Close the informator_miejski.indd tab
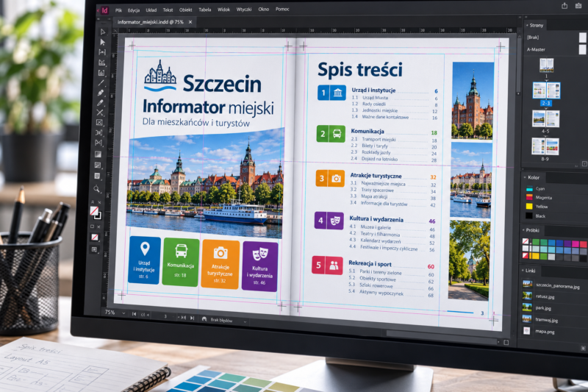Viewport: 588px width, 392px height. (x=190, y=22)
